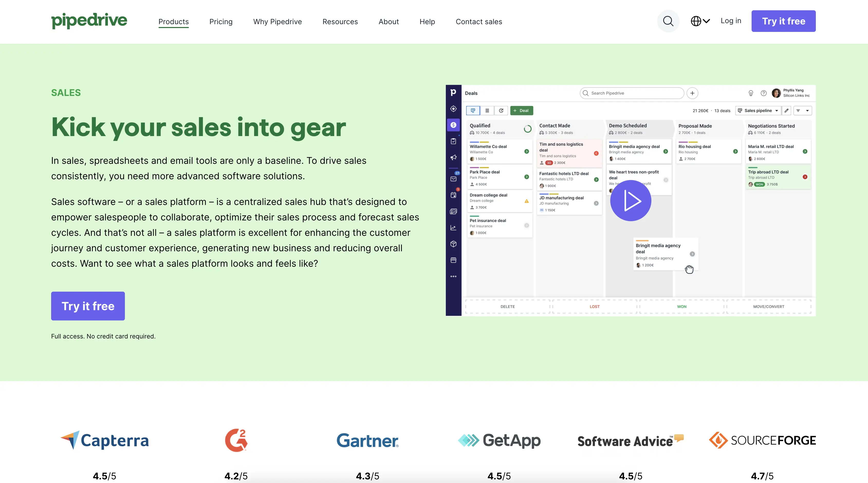Open the Products menu
The height and width of the screenshot is (483, 868).
173,22
